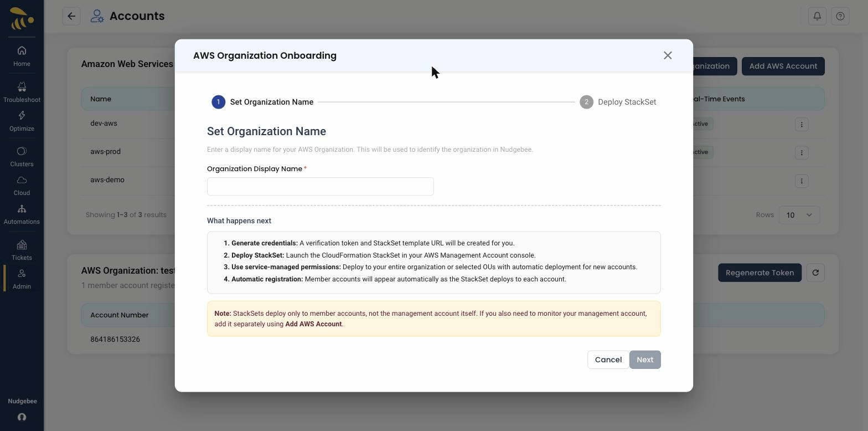Click the aws-prod account name

point(105,151)
